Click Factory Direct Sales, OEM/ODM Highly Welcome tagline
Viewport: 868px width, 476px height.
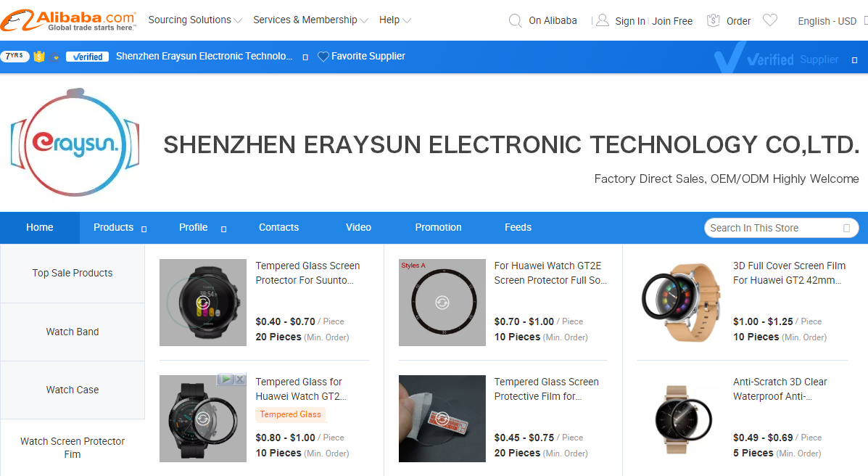[x=727, y=179]
